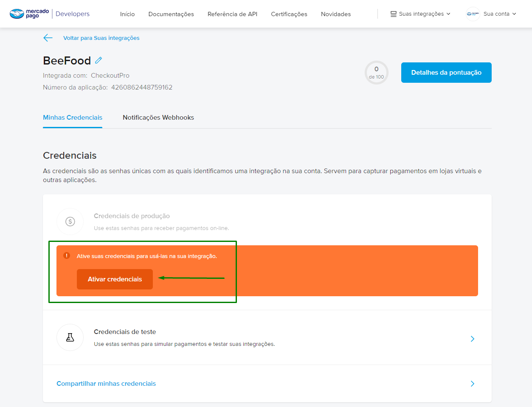Open the Início menu item
The height and width of the screenshot is (407, 532).
coord(127,14)
